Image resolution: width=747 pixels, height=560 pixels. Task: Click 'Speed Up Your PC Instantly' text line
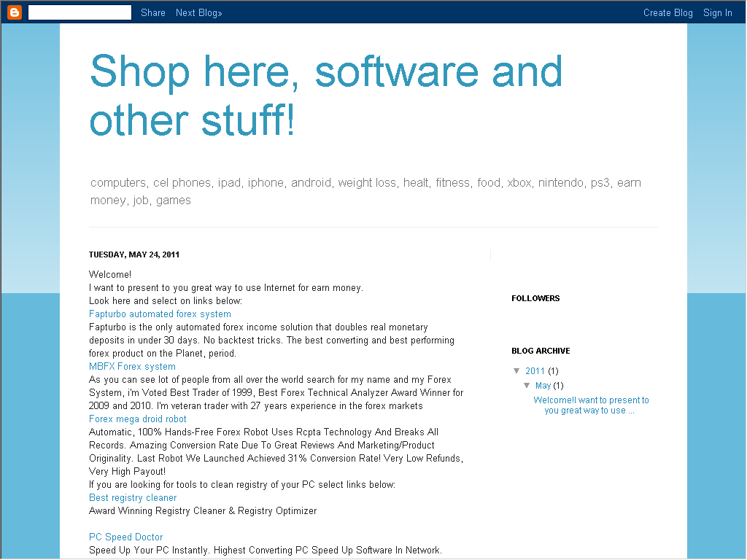click(266, 550)
